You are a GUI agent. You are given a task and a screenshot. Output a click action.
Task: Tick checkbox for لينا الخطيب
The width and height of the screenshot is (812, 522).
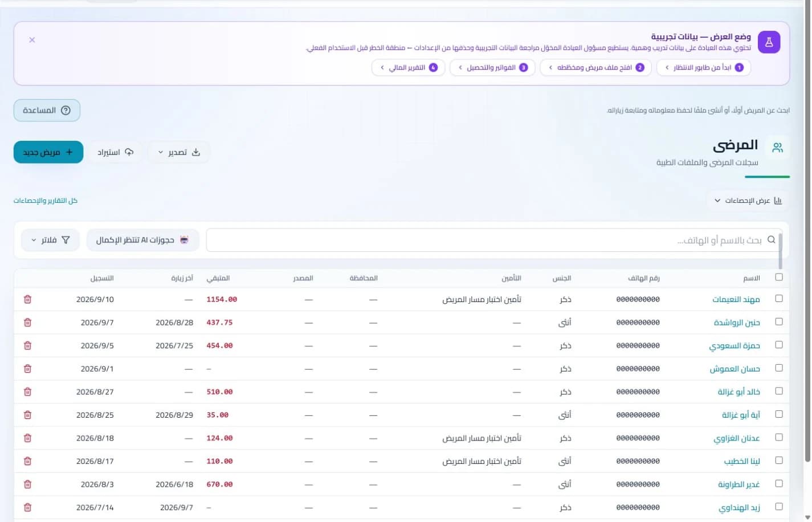coord(779,460)
